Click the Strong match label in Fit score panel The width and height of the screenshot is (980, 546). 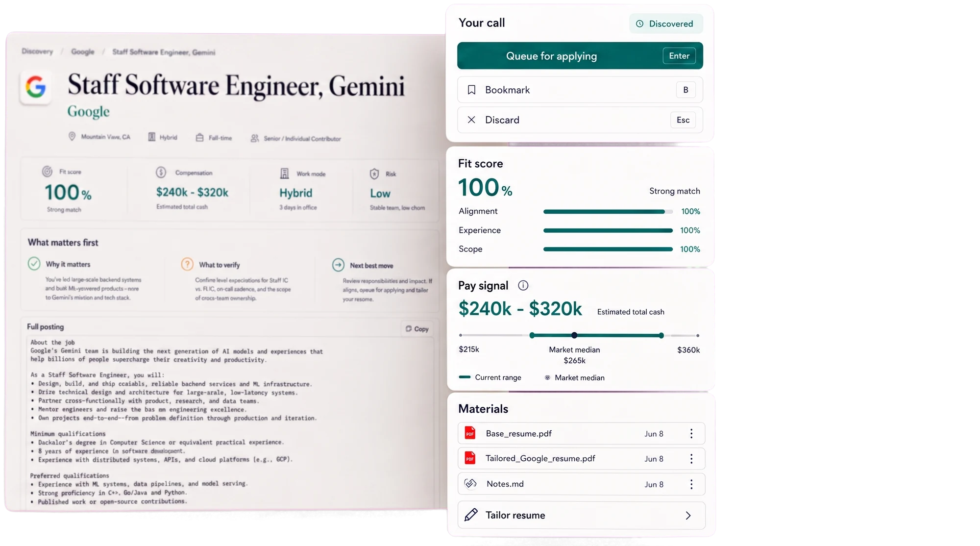(675, 191)
